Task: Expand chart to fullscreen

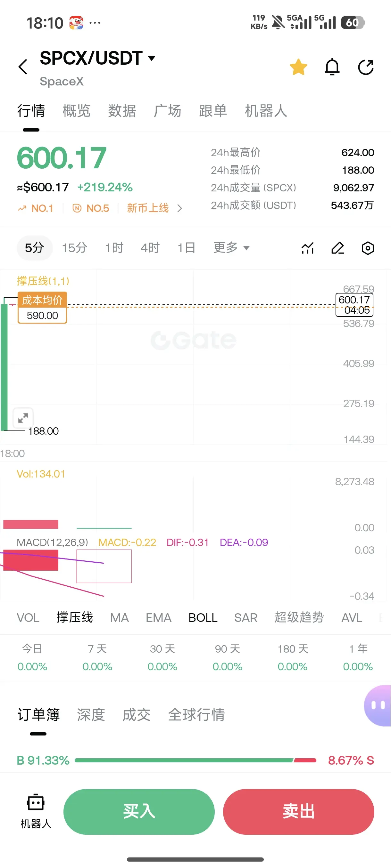Action: click(23, 418)
